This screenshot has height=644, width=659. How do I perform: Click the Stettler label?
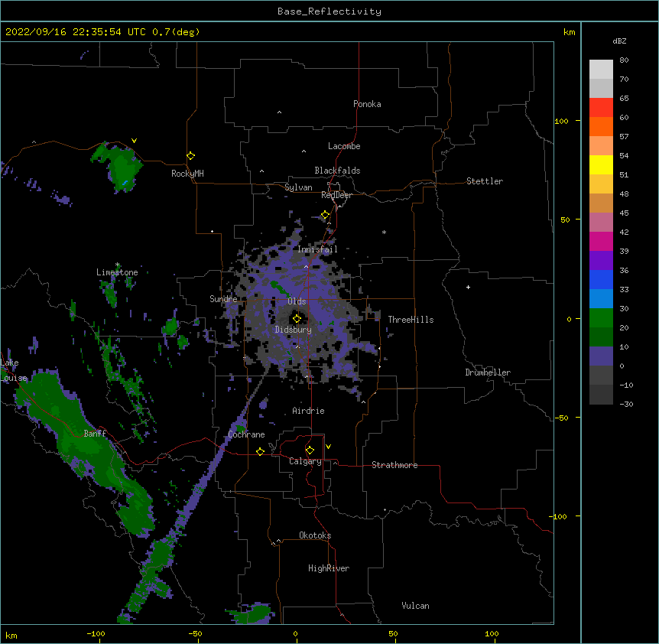pyautogui.click(x=485, y=181)
